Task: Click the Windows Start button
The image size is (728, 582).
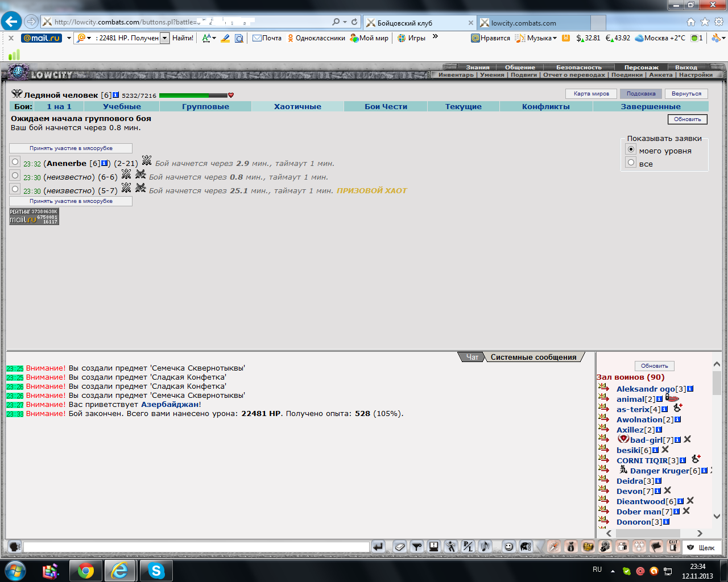Action: (15, 571)
